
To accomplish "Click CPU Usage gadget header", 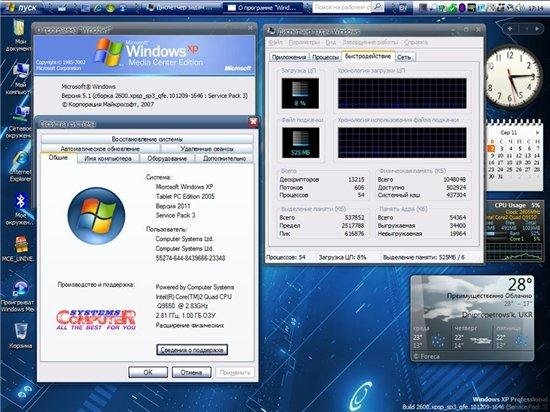I will pos(517,205).
